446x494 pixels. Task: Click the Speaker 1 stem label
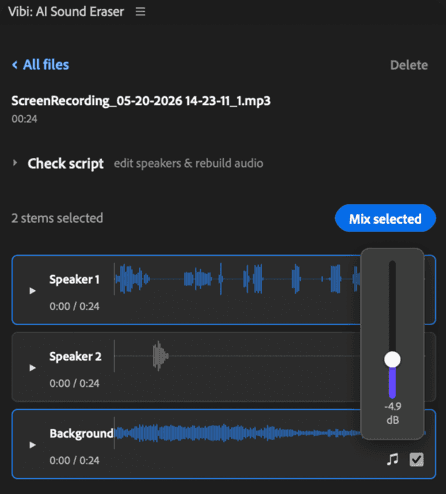[x=74, y=279]
